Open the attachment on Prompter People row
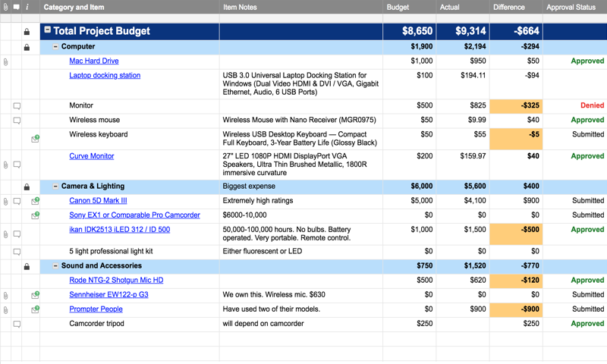Viewport: 607px width, 364px height. click(5, 309)
